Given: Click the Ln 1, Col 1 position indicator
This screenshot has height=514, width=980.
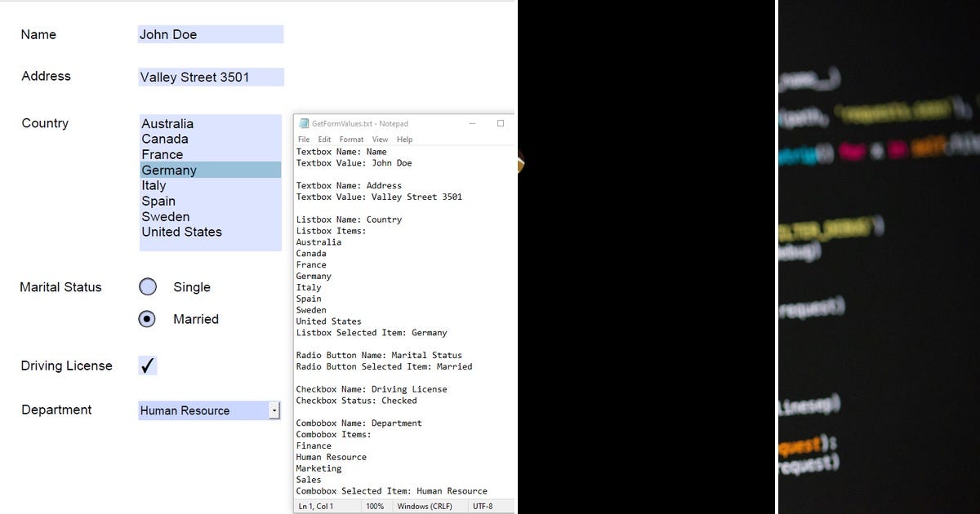Looking at the screenshot, I should 317,506.
